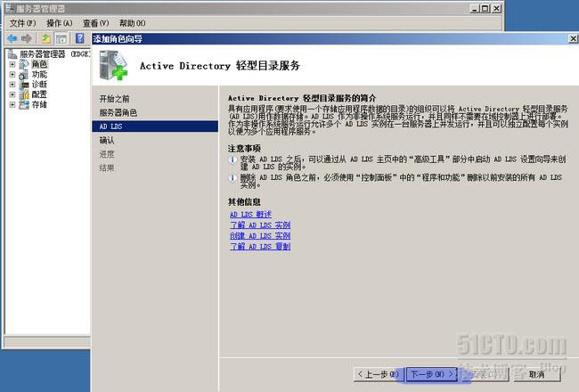Image resolution: width=579 pixels, height=392 pixels.
Task: Click info icon beside 安装 AD LDS note
Action: (232, 160)
